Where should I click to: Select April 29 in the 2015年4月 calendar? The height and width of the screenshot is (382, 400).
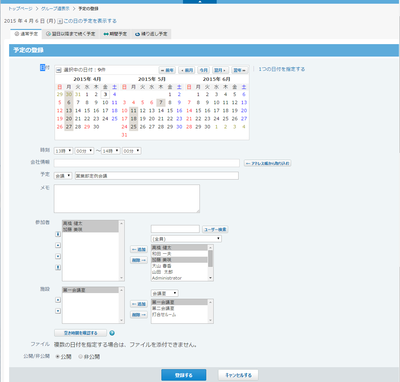(87, 127)
